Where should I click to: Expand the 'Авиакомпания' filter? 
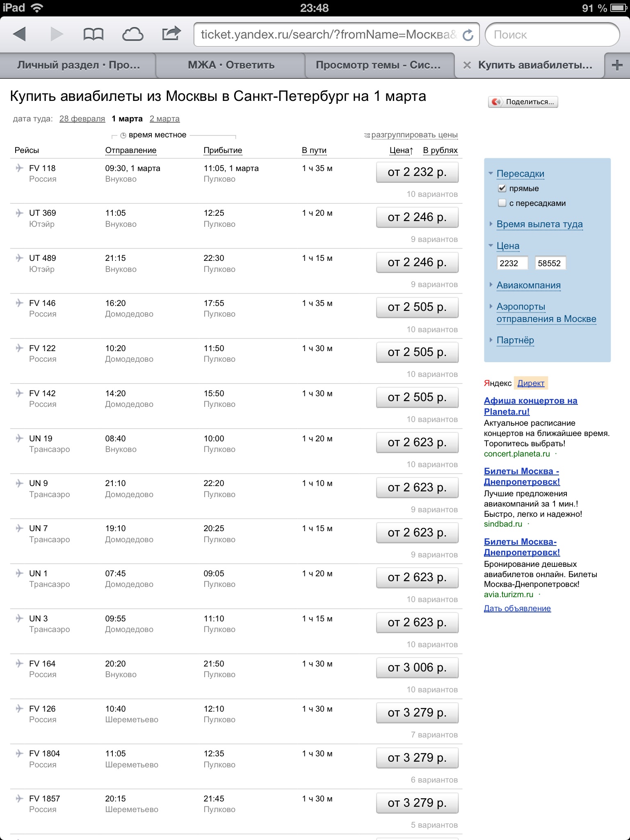pos(528,285)
